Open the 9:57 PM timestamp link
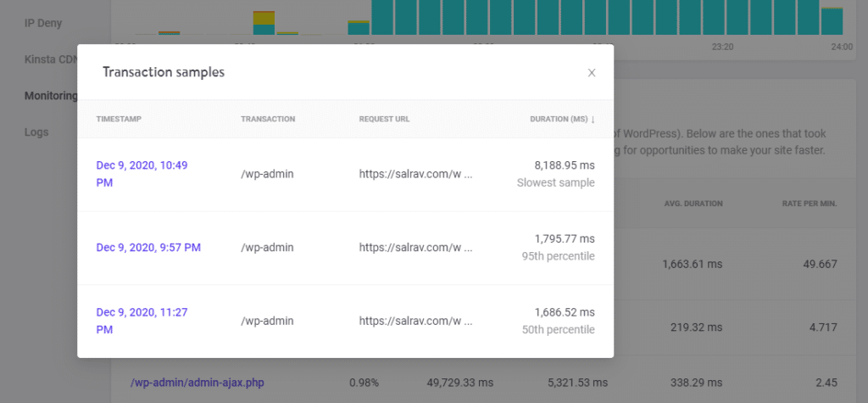Image resolution: width=868 pixels, height=403 pixels. pos(148,248)
